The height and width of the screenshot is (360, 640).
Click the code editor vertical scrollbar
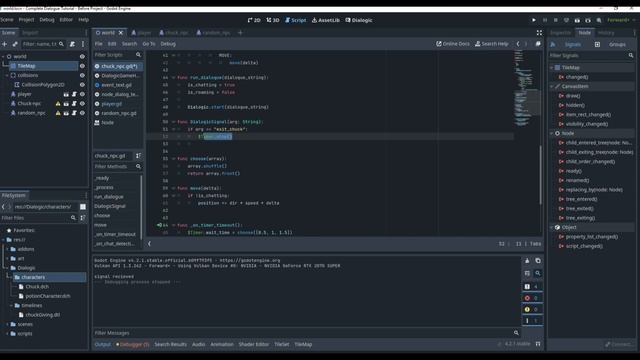(541, 174)
